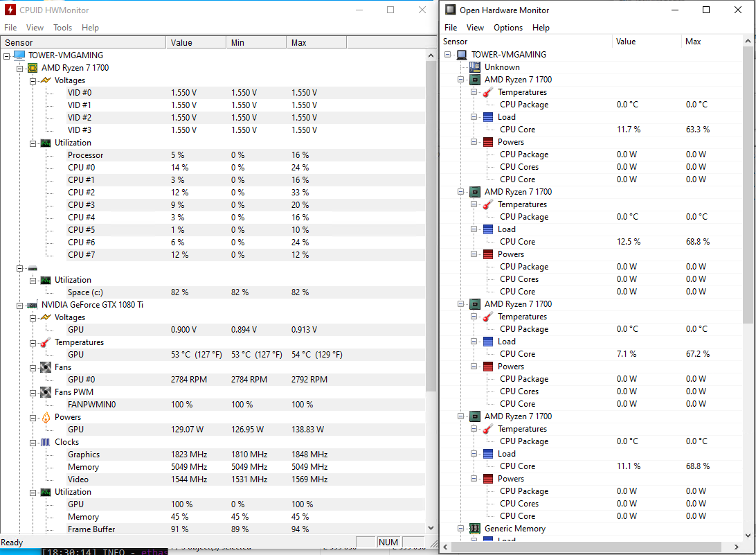Image resolution: width=756 pixels, height=555 pixels.
Task: Click the Open Hardware Monitor horizontal scrollbar thumb
Action: 586,547
